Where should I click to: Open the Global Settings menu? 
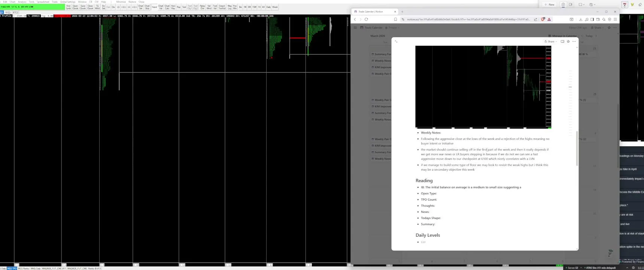(68, 1)
